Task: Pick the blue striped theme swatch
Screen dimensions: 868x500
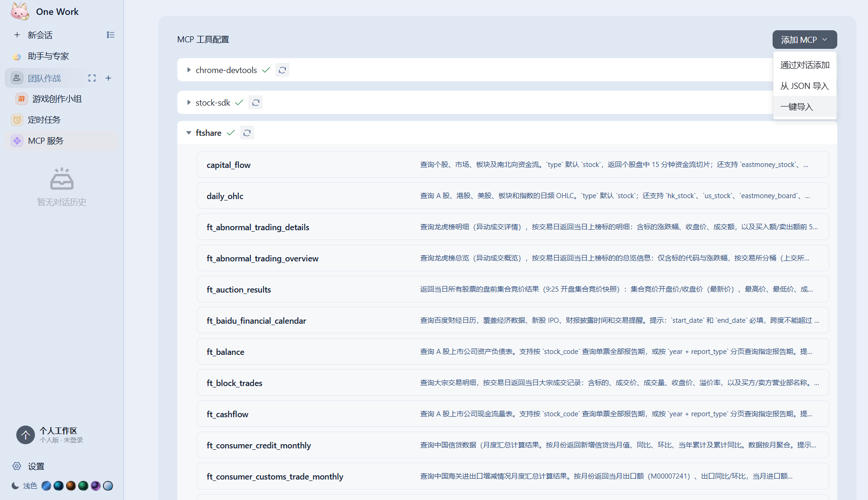Action: tap(46, 486)
